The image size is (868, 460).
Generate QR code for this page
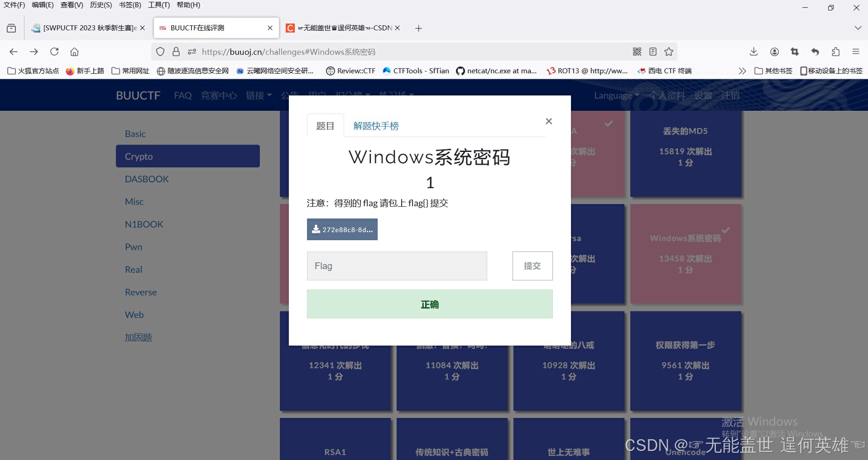tap(637, 52)
